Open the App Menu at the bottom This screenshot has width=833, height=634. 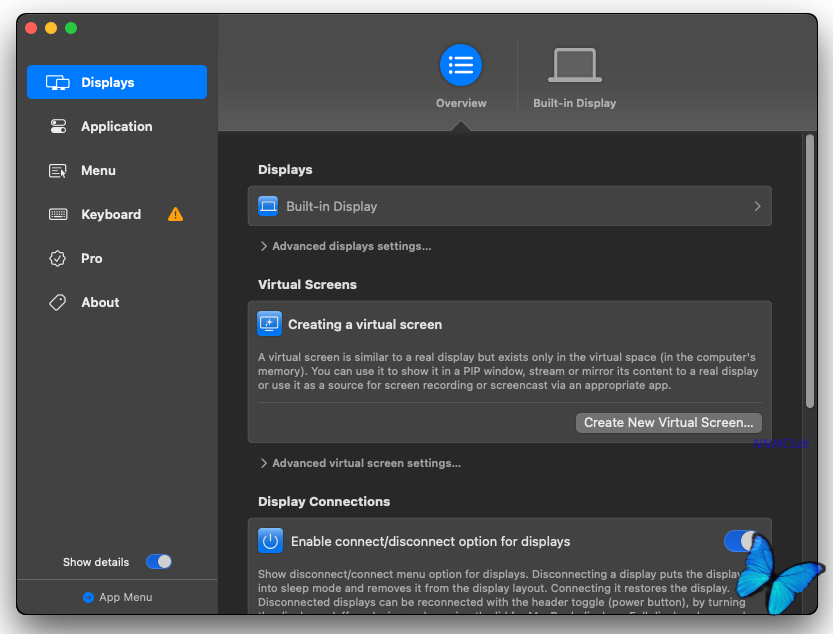[117, 597]
